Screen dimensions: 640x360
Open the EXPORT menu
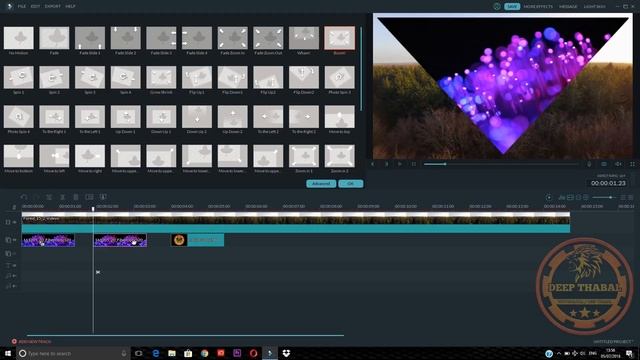tap(53, 6)
